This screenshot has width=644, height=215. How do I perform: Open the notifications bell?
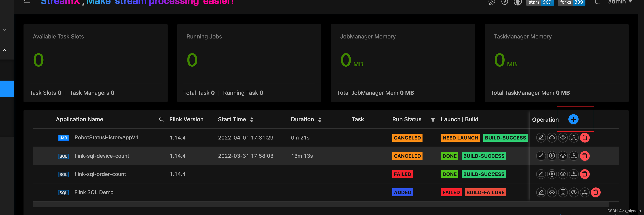click(597, 2)
